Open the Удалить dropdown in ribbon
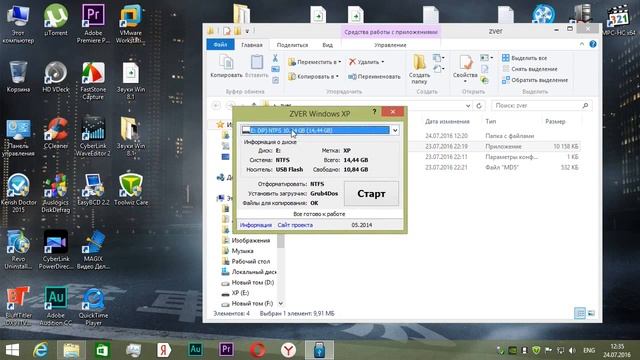640x360 pixels. coord(366,62)
